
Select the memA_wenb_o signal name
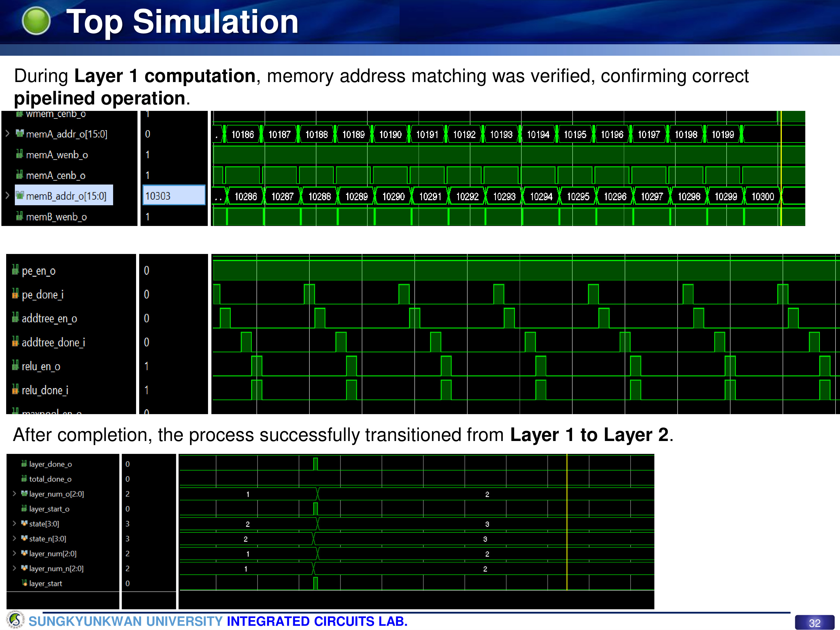[x=57, y=155]
